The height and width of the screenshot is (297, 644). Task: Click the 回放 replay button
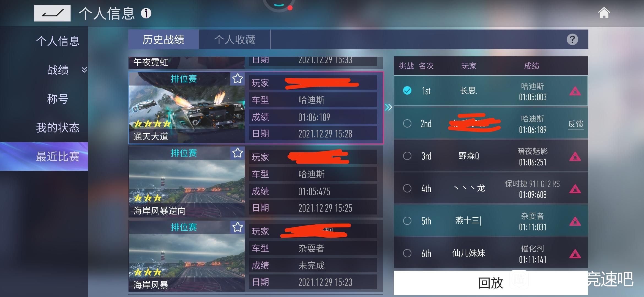(491, 283)
